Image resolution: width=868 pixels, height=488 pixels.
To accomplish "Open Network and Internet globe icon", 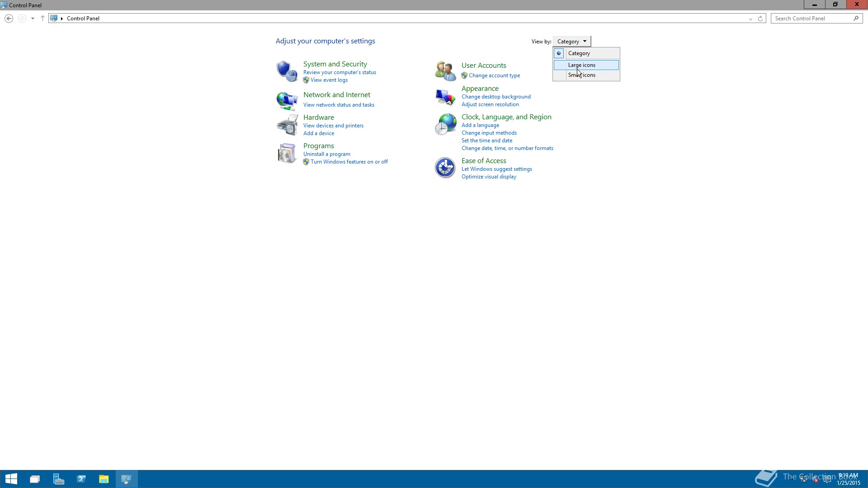I will (287, 101).
